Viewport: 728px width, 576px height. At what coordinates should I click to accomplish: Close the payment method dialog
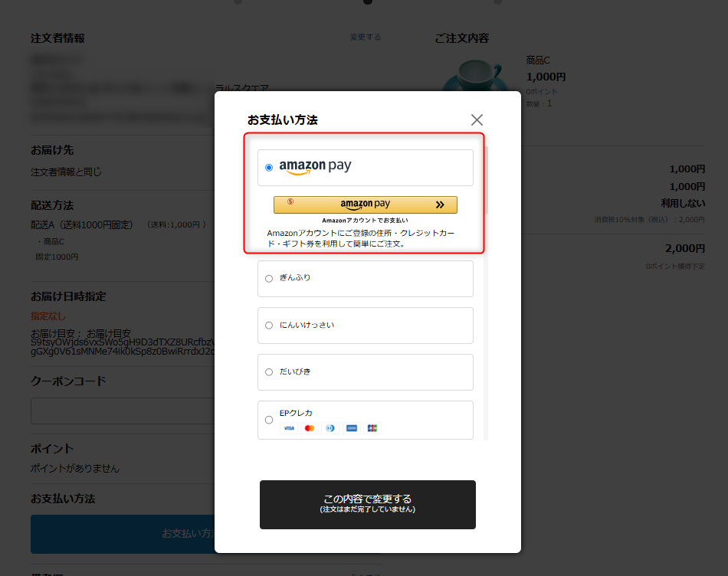(477, 119)
